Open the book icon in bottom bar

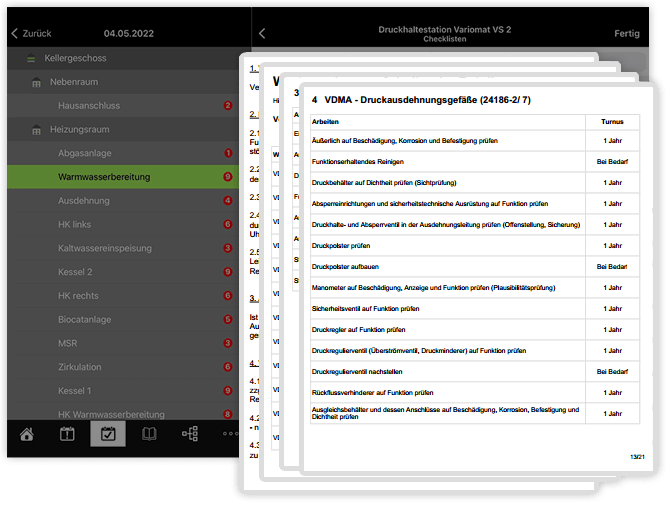point(149,434)
